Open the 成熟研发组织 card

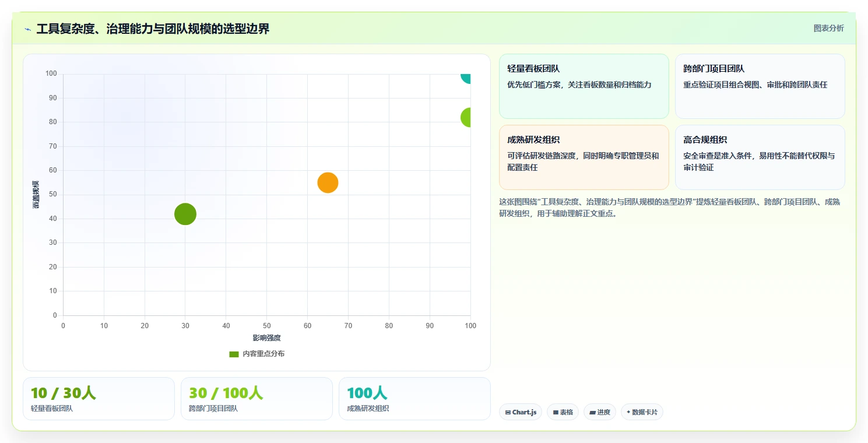[x=584, y=157]
